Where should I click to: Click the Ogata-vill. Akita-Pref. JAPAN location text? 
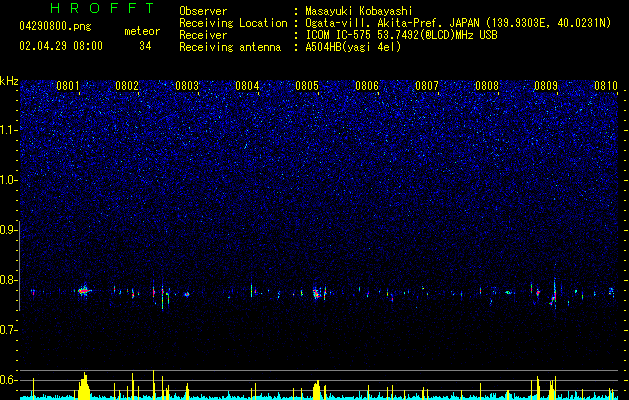pyautogui.click(x=458, y=23)
